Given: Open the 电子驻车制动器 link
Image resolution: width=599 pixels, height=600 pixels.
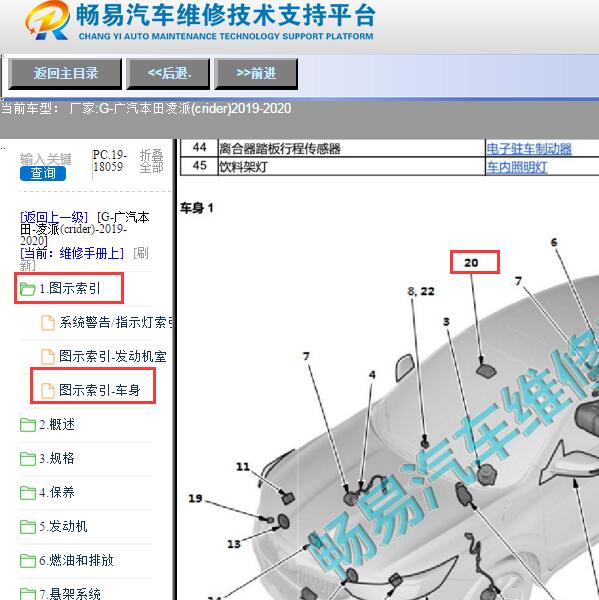Looking at the screenshot, I should pos(529,148).
